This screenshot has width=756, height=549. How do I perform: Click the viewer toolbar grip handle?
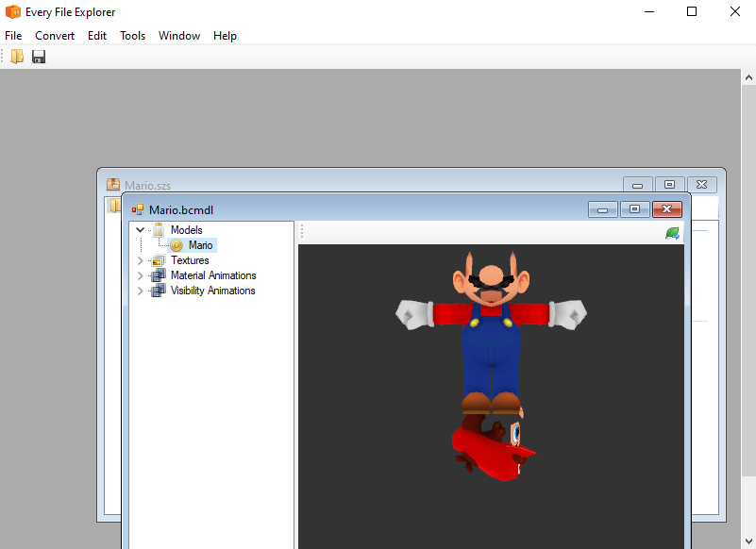tap(302, 232)
